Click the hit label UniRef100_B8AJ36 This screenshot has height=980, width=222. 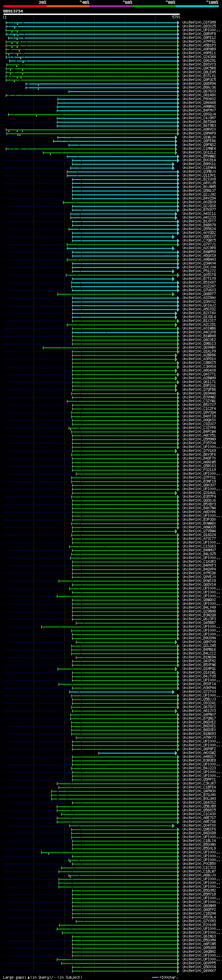[x=199, y=88]
